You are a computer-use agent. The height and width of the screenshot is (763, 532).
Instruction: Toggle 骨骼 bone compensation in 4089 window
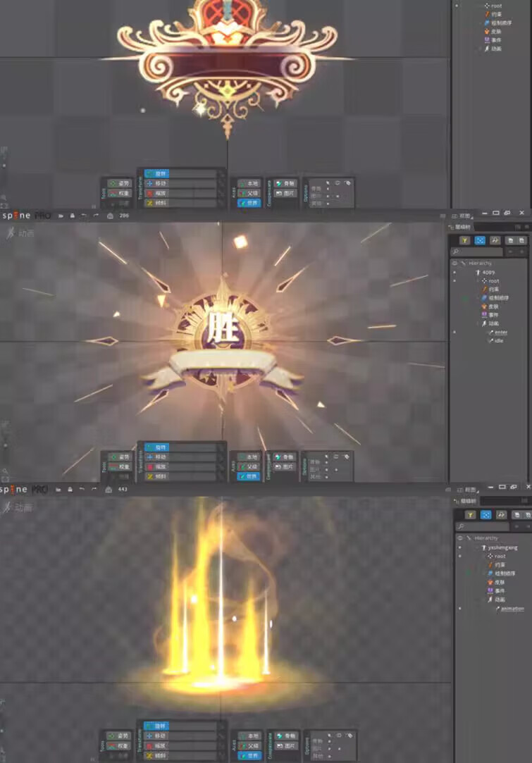285,457
